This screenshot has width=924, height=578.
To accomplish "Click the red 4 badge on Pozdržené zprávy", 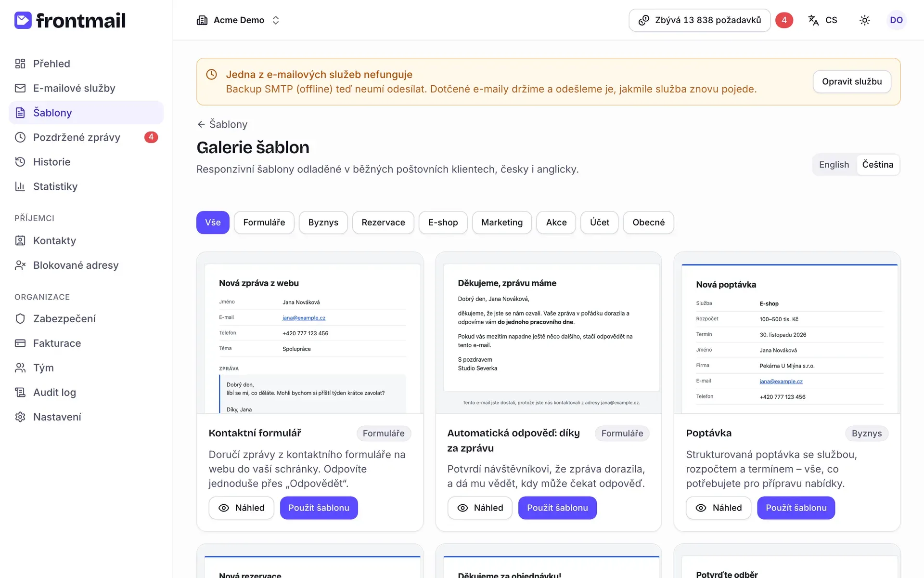I will (x=151, y=137).
